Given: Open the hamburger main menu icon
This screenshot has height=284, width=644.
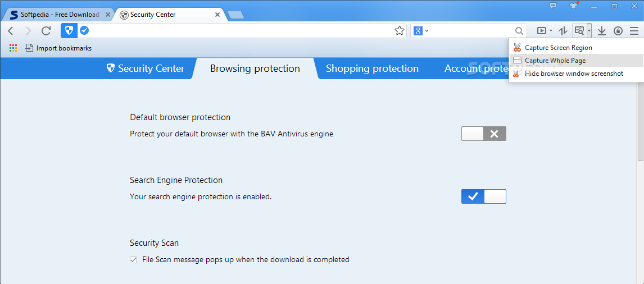Looking at the screenshot, I should (634, 31).
